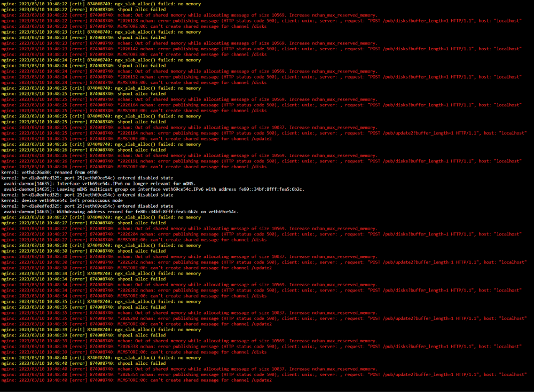Click the nginx log line with request *2026164
534x392 pixels.
point(261,105)
